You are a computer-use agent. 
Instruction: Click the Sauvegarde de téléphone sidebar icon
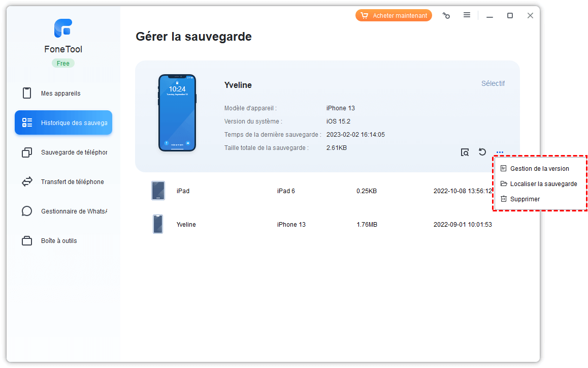click(27, 152)
